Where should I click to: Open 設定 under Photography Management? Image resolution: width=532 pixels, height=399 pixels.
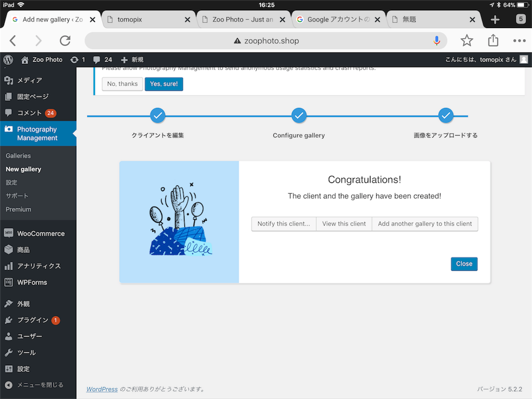click(x=11, y=182)
